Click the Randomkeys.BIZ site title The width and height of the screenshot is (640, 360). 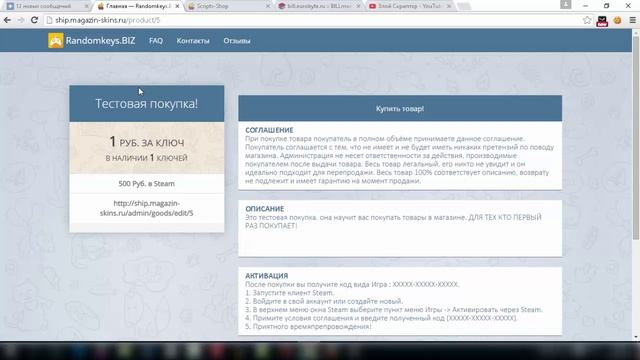pyautogui.click(x=100, y=40)
